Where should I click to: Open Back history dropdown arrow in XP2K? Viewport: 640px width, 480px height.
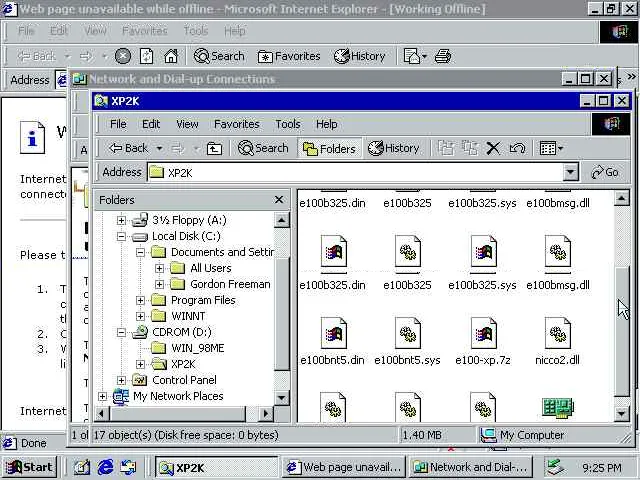[159, 148]
